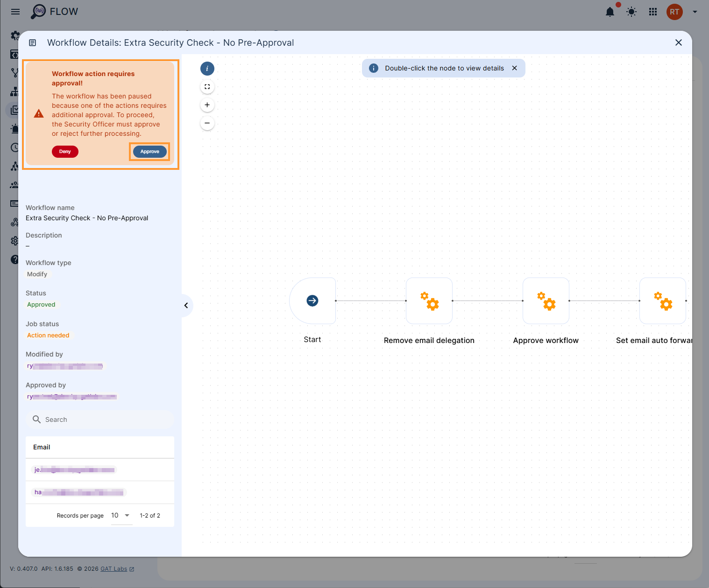Click the canvas info icon
This screenshot has height=588, width=709.
click(x=207, y=68)
